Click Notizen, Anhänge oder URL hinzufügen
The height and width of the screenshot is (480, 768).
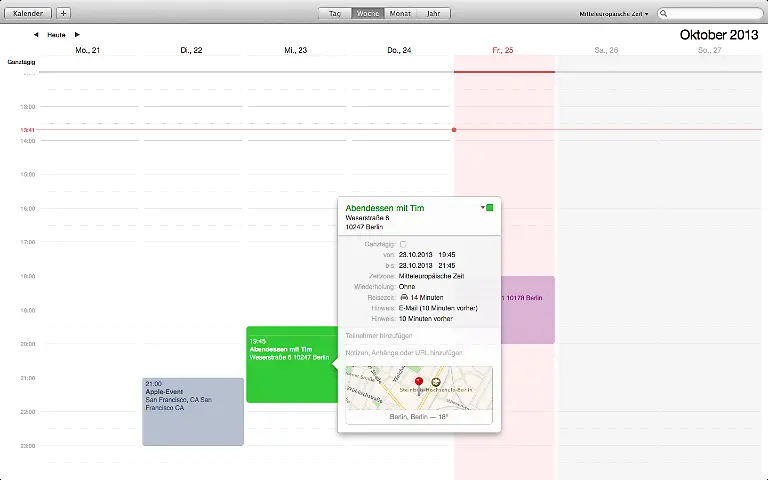pos(404,353)
